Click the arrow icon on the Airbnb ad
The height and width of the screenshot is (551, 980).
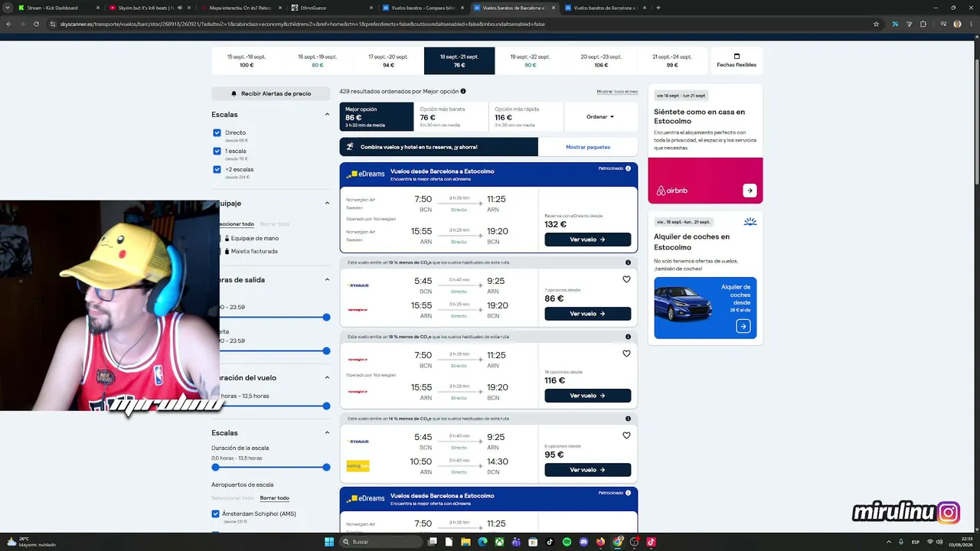click(x=750, y=191)
